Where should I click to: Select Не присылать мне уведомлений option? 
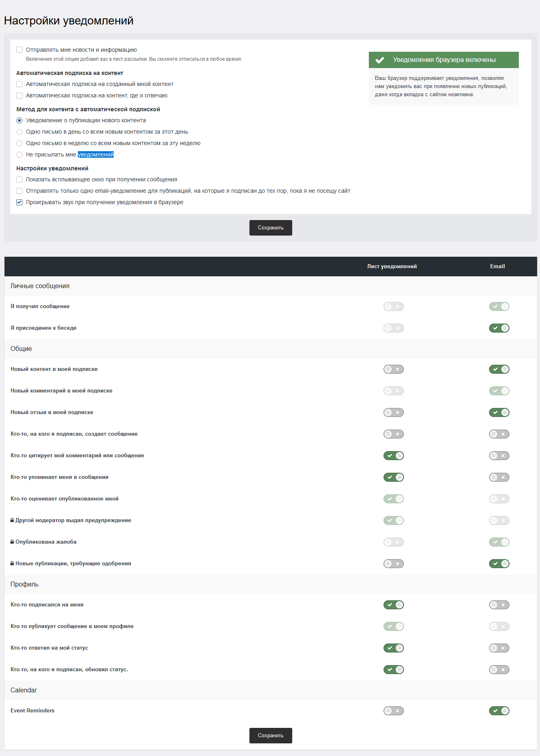[x=20, y=154]
